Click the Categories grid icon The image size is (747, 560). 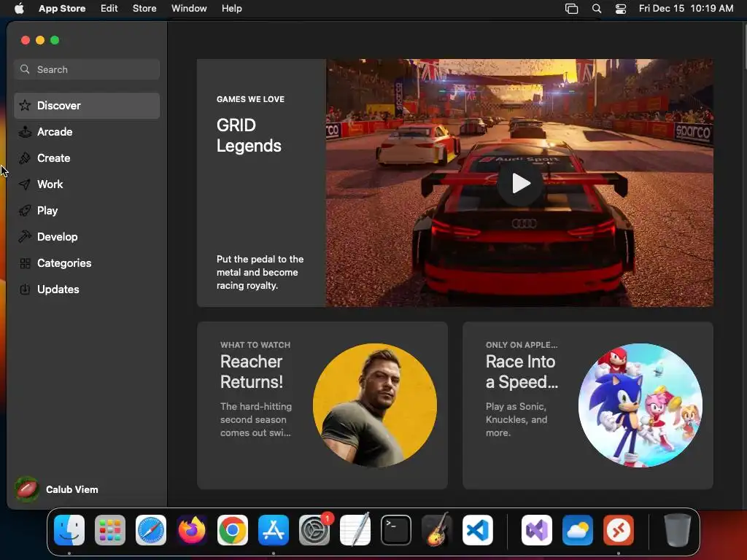pyautogui.click(x=25, y=262)
